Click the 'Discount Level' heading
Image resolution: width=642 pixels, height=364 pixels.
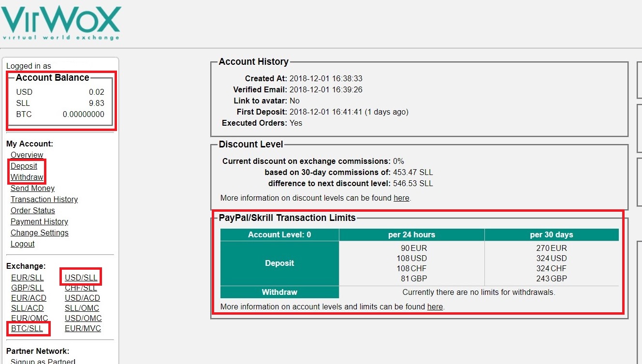(251, 145)
